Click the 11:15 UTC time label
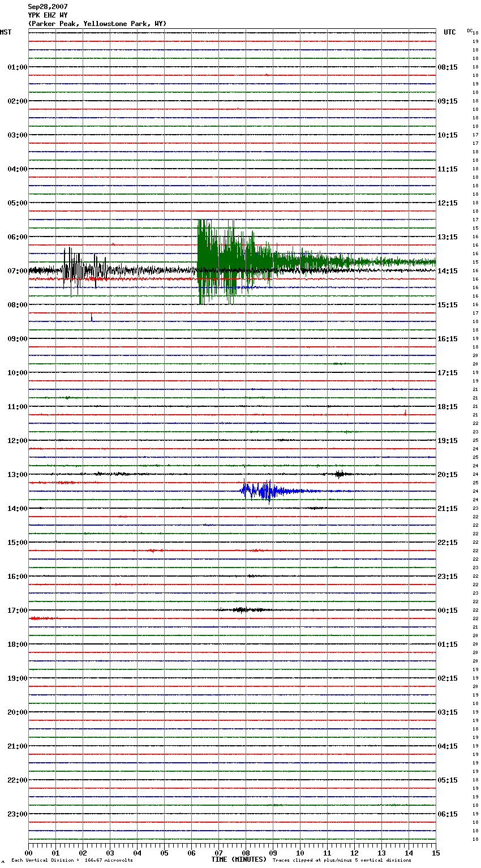 [x=448, y=169]
